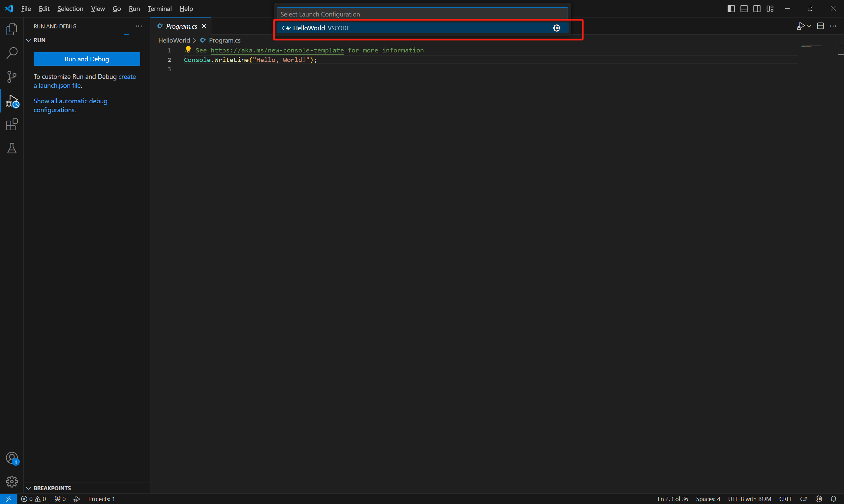Click C# language mode status
Image resolution: width=844 pixels, height=504 pixels.
804,499
